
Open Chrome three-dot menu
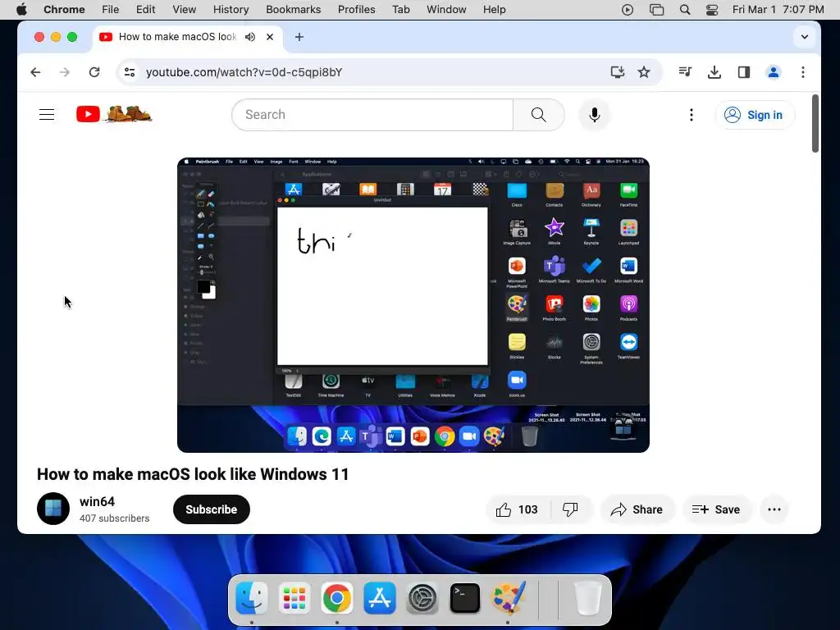pyautogui.click(x=802, y=72)
